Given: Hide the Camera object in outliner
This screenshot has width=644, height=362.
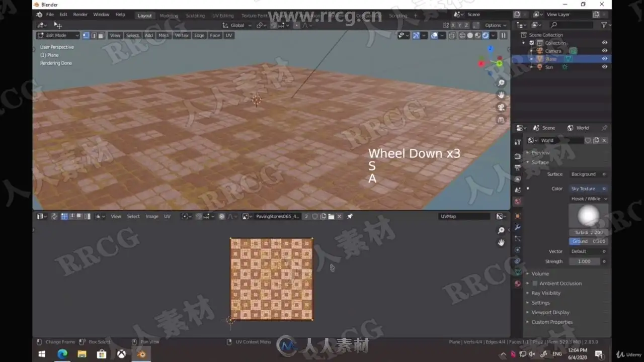Looking at the screenshot, I should click(605, 51).
